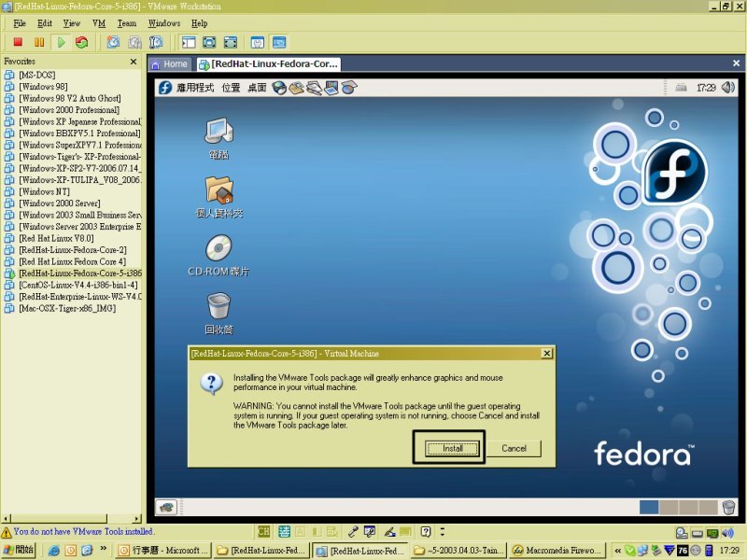Click the Favorites horizontal scrollbar left arrow
Viewport: 747px width, 560px height.
[x=6, y=519]
